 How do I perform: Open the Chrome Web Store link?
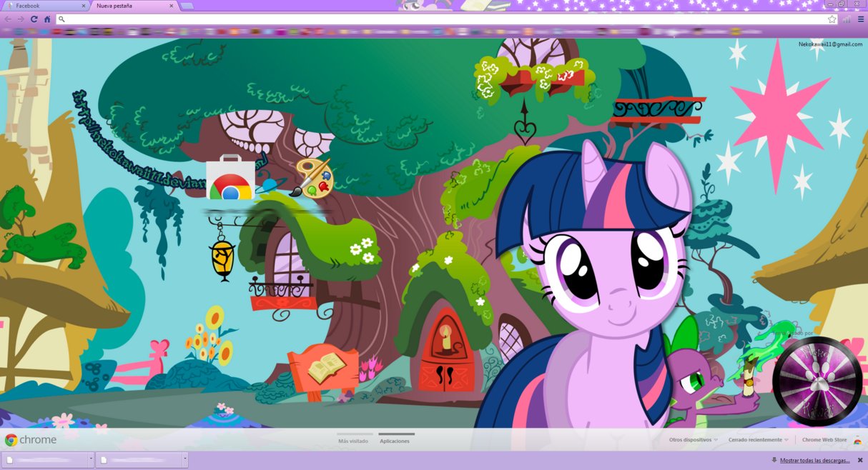coord(824,440)
